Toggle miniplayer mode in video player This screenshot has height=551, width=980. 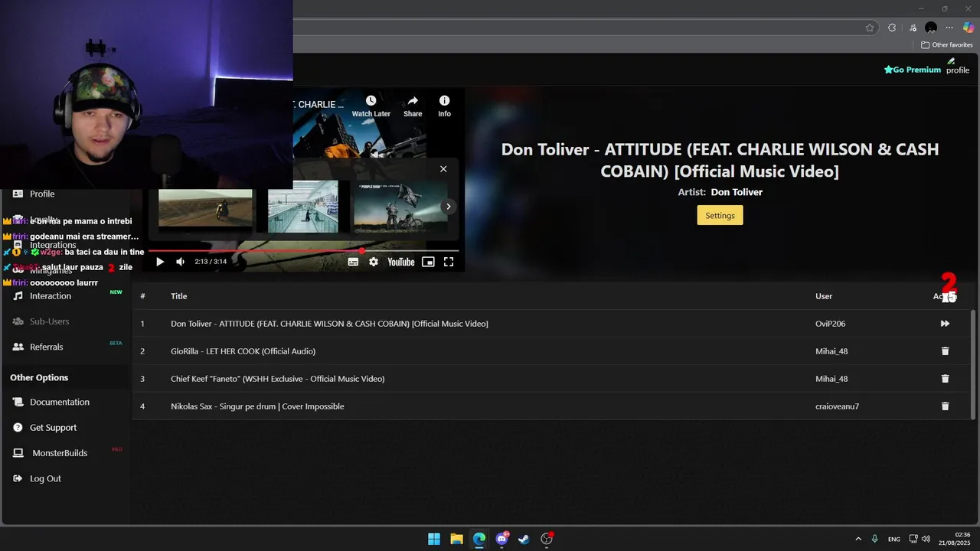tap(428, 262)
